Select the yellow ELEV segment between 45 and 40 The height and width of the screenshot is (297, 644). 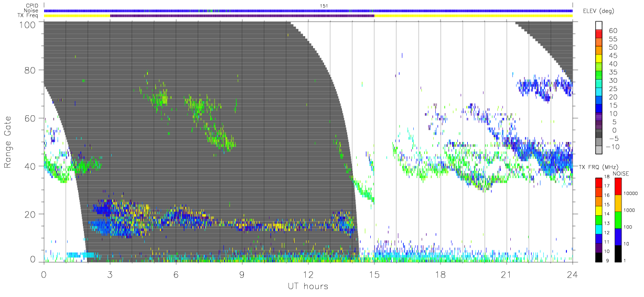(x=599, y=59)
